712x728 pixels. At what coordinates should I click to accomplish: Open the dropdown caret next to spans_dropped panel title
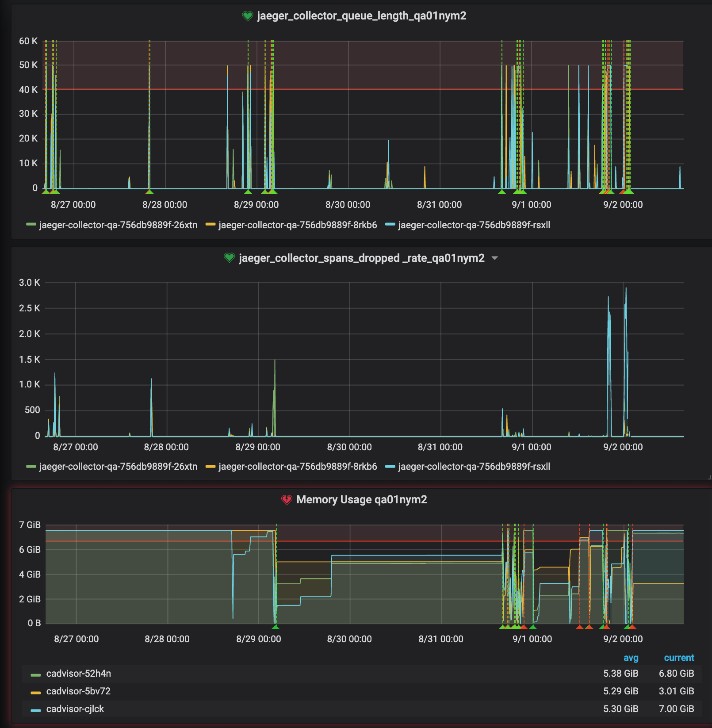(x=495, y=258)
